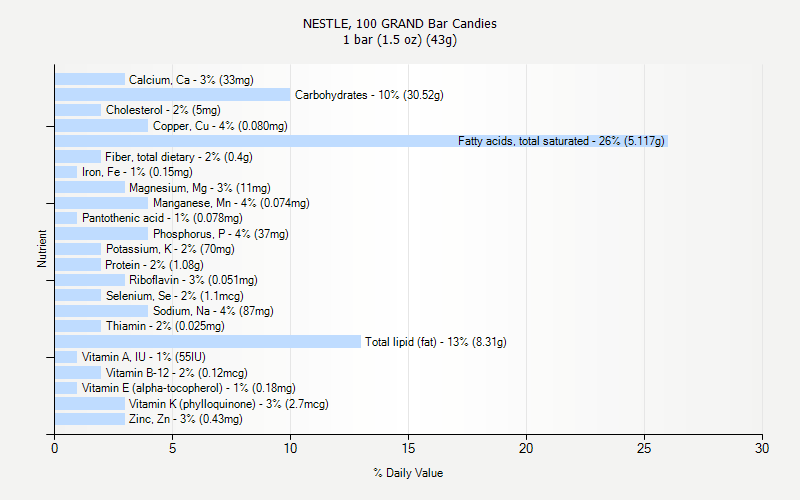Click the blue bar for Total lipid (fat)
The image size is (800, 500).
click(208, 342)
